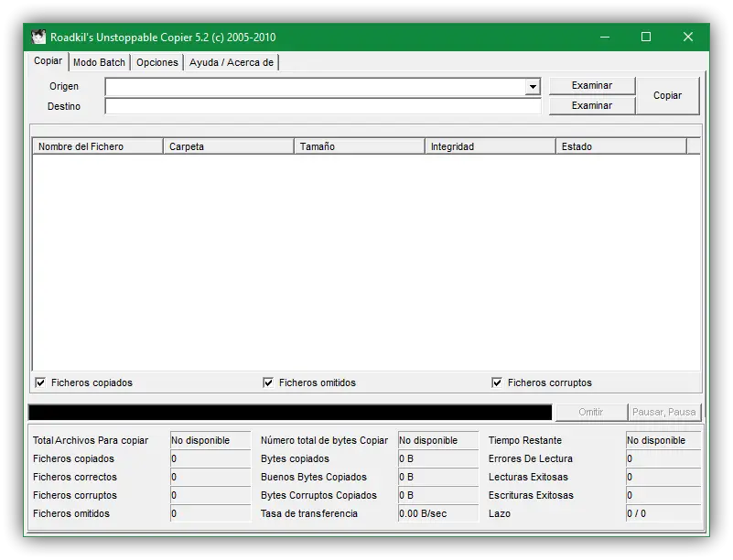Close the Unstoppable Copier window
This screenshot has height=560, width=733.
tap(687, 37)
